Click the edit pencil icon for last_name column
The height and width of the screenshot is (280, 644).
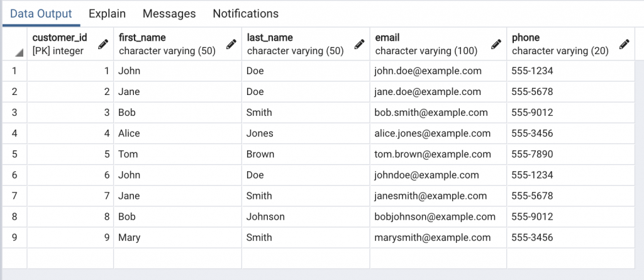coord(359,44)
